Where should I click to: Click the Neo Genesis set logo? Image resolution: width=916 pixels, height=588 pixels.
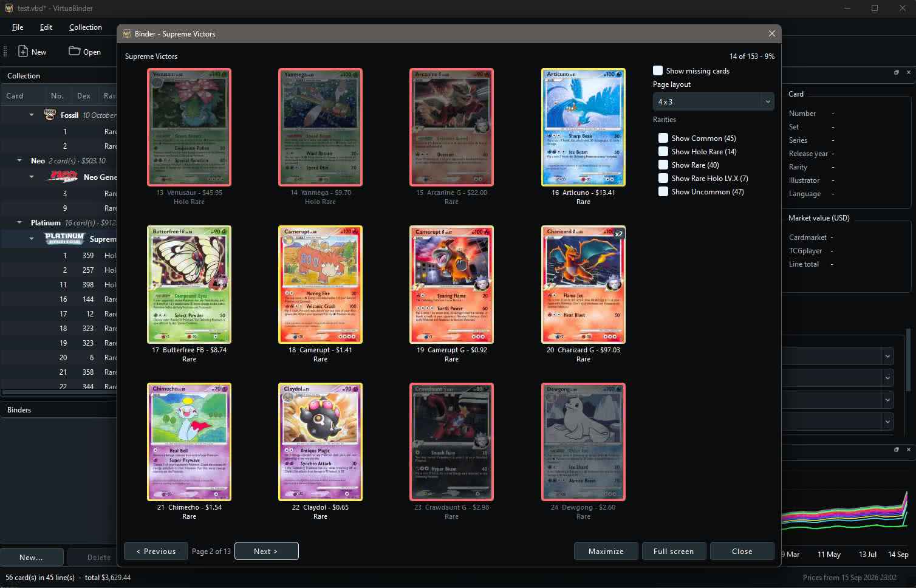tap(63, 177)
